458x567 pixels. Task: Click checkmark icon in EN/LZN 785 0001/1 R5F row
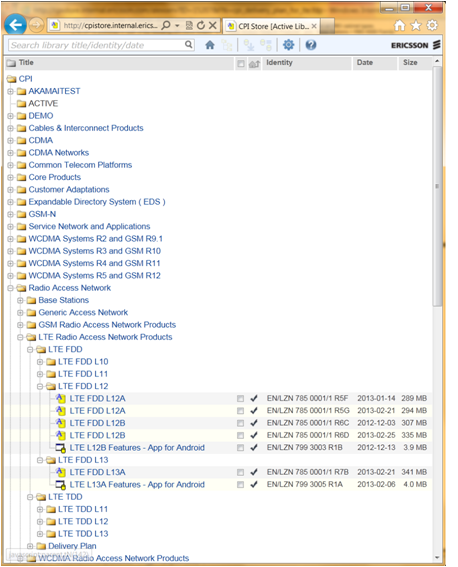(254, 398)
